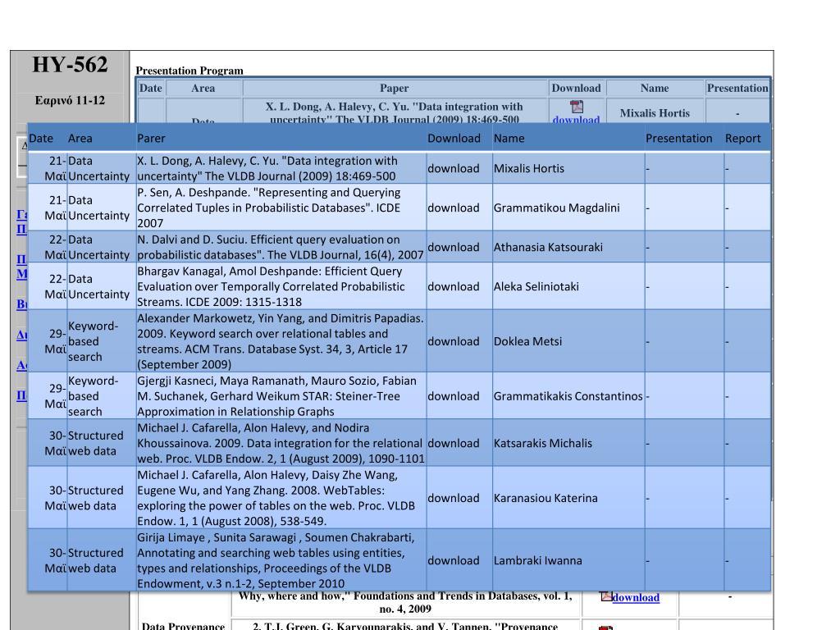This screenshot has height=630, width=840.
Task: Click the 'Area' column header in the overlay table
Action: [80, 138]
